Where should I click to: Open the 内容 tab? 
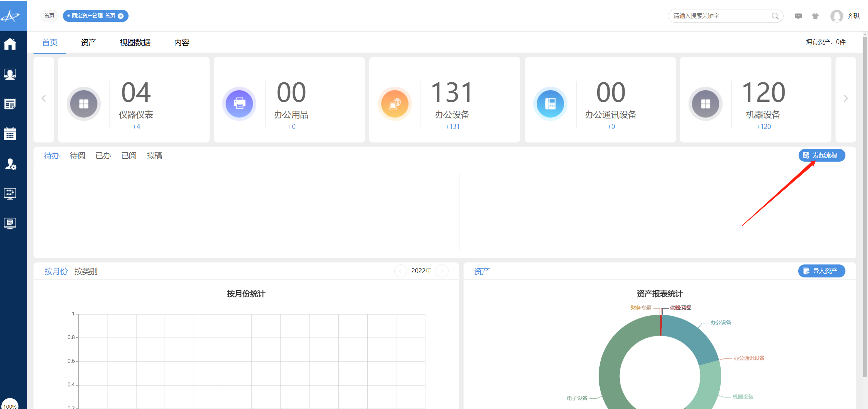[x=182, y=42]
